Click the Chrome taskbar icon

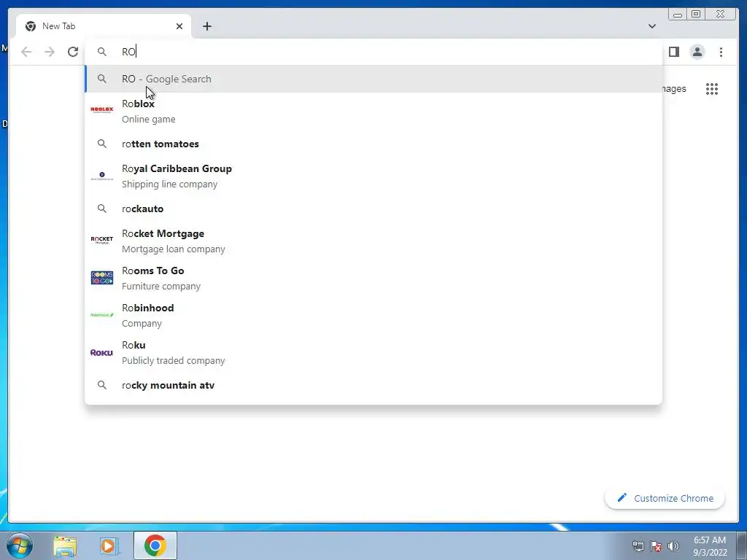[155, 545]
